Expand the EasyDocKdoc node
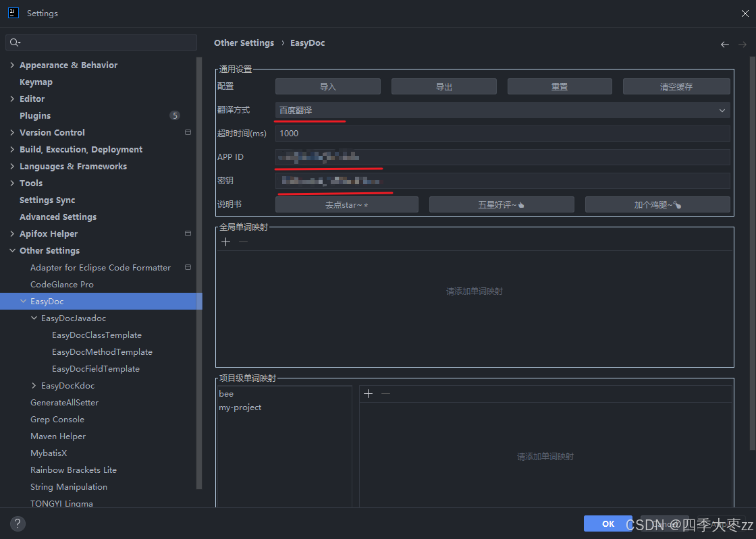The height and width of the screenshot is (539, 756). [34, 385]
